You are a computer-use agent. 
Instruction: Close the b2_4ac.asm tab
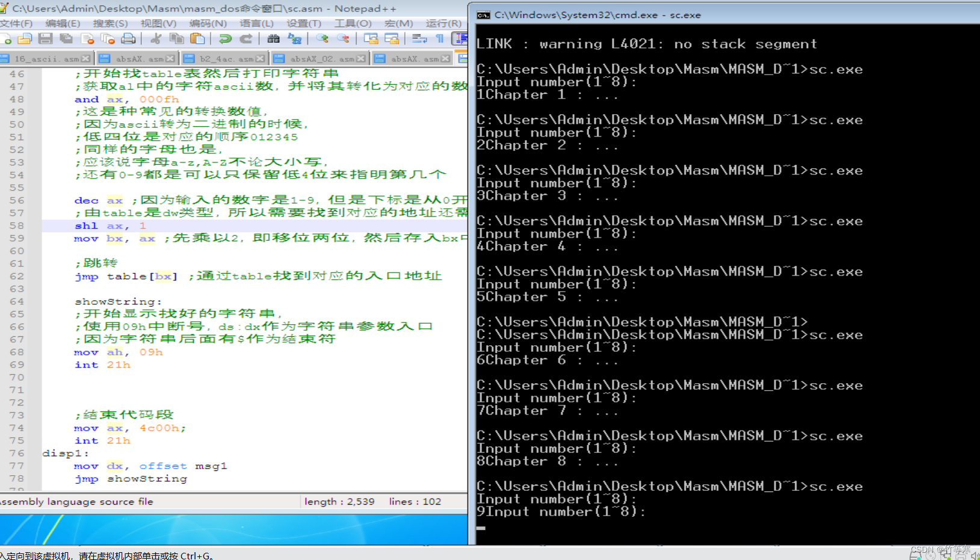(x=260, y=58)
